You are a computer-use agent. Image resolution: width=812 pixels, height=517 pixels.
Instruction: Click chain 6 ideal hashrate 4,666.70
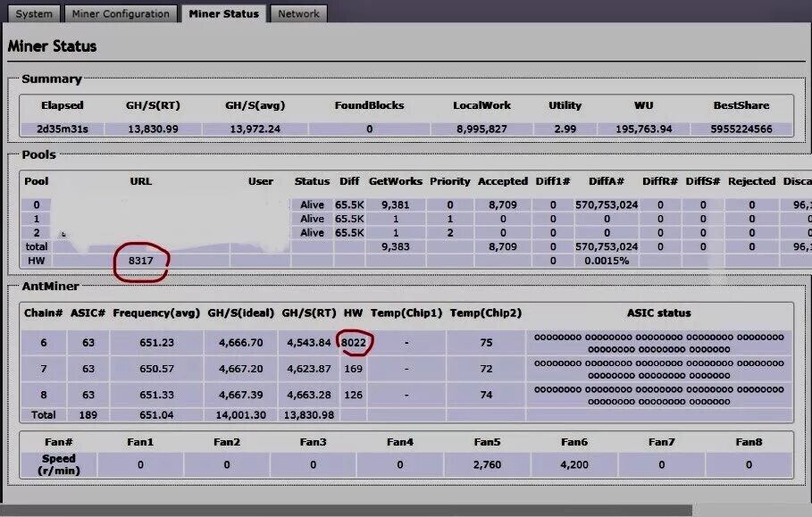click(x=241, y=343)
